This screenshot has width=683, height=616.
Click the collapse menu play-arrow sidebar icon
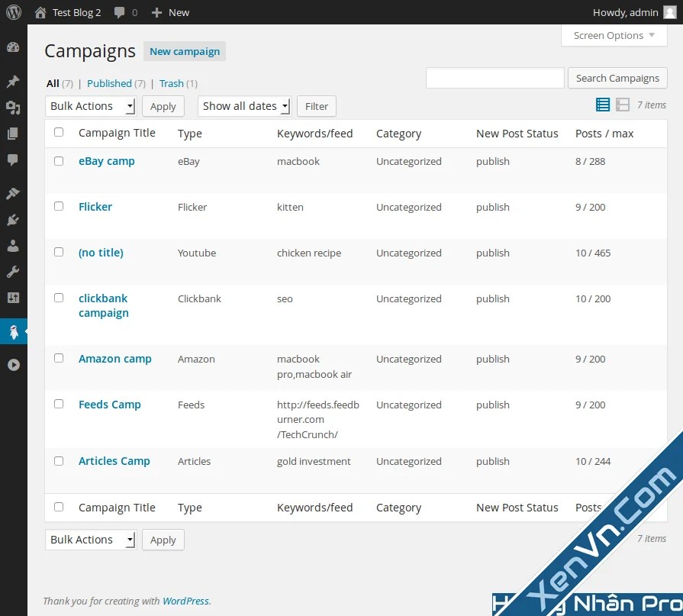click(x=14, y=365)
